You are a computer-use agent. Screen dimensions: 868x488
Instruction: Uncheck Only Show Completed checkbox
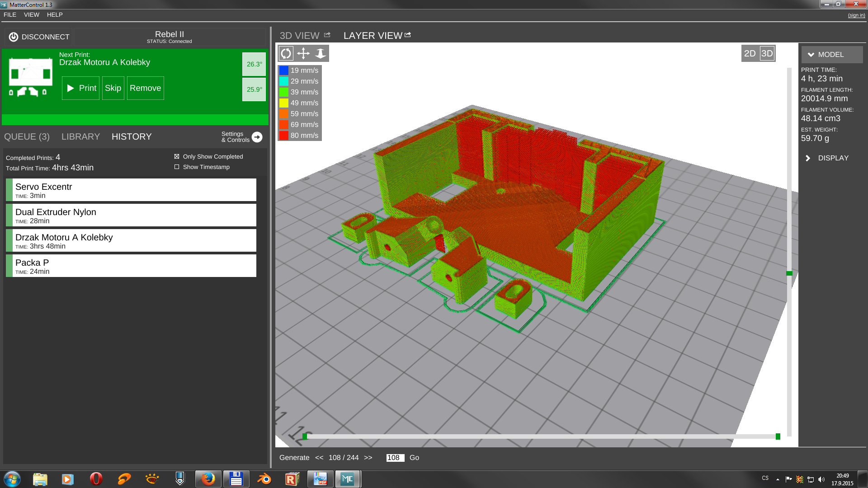click(x=177, y=156)
